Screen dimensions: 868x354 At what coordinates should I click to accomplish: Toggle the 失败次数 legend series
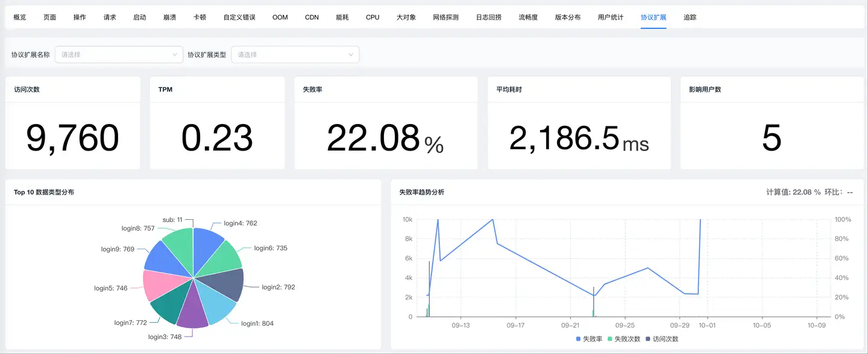623,339
